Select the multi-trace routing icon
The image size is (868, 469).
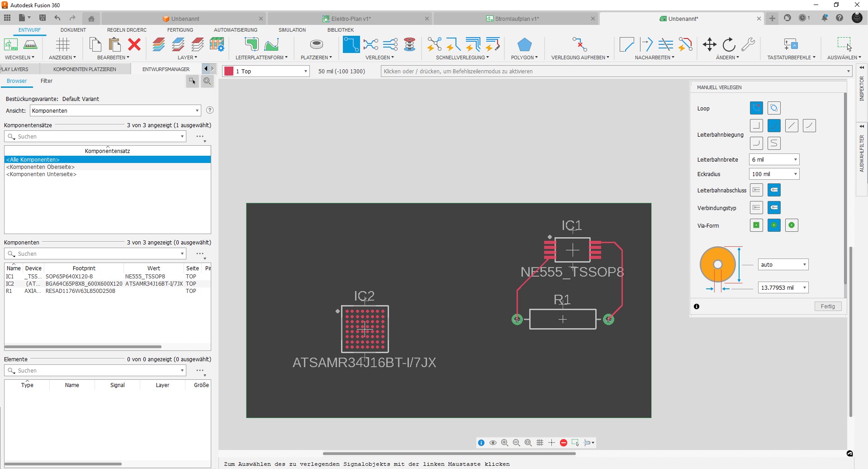pyautogui.click(x=390, y=44)
